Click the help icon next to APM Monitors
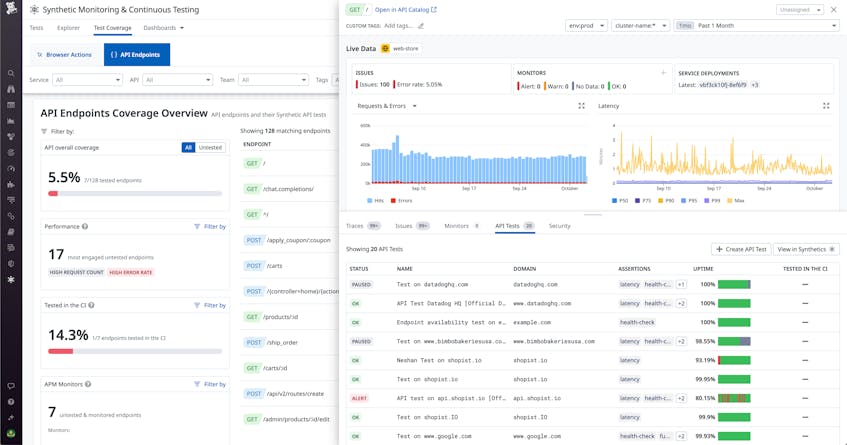 (x=88, y=384)
